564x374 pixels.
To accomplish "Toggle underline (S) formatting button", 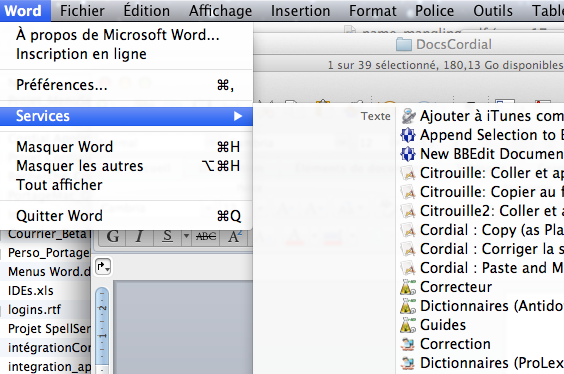I will click(167, 237).
